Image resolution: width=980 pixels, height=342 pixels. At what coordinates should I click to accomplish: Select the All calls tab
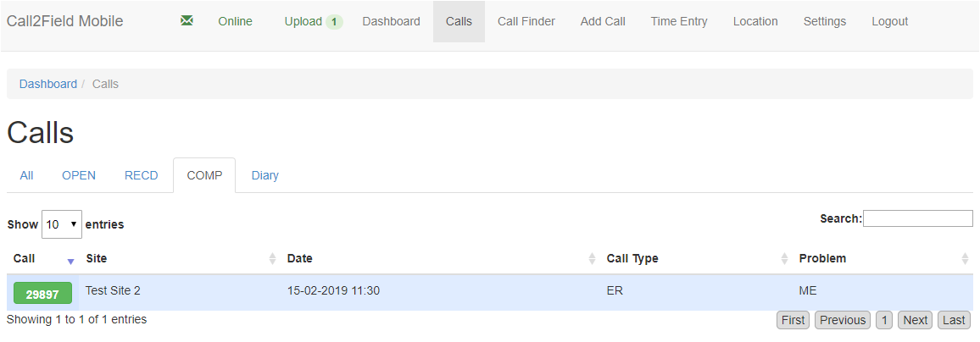pyautogui.click(x=26, y=175)
